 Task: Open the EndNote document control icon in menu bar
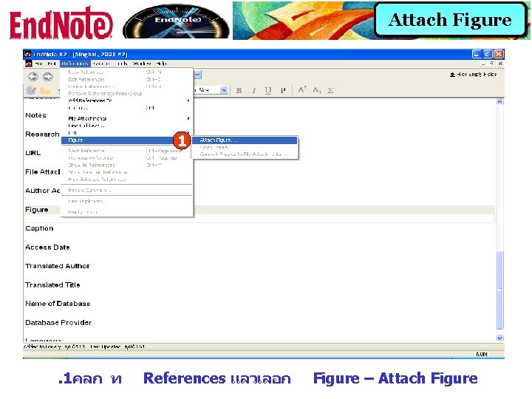click(28, 64)
